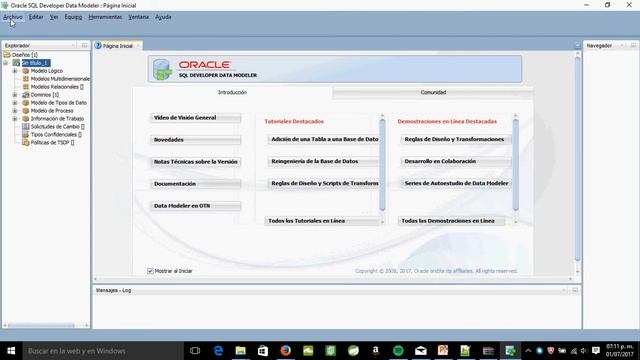
Task: Open the Ventana menu
Action: pos(138,17)
